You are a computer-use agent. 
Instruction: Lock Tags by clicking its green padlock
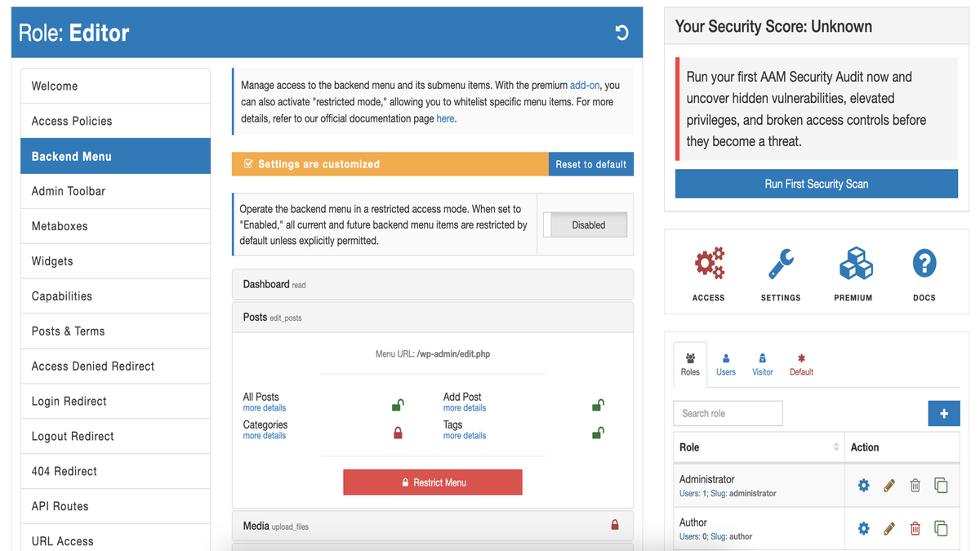coord(597,433)
